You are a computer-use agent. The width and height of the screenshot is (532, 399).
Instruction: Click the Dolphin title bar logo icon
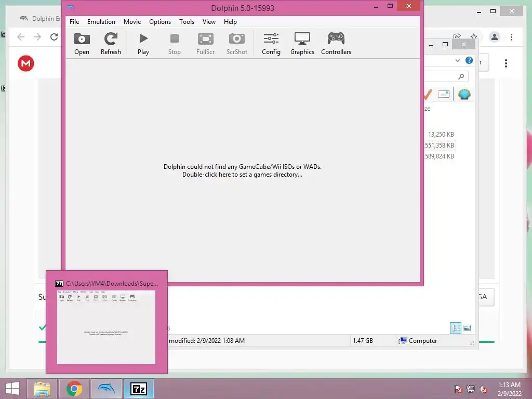(71, 7)
